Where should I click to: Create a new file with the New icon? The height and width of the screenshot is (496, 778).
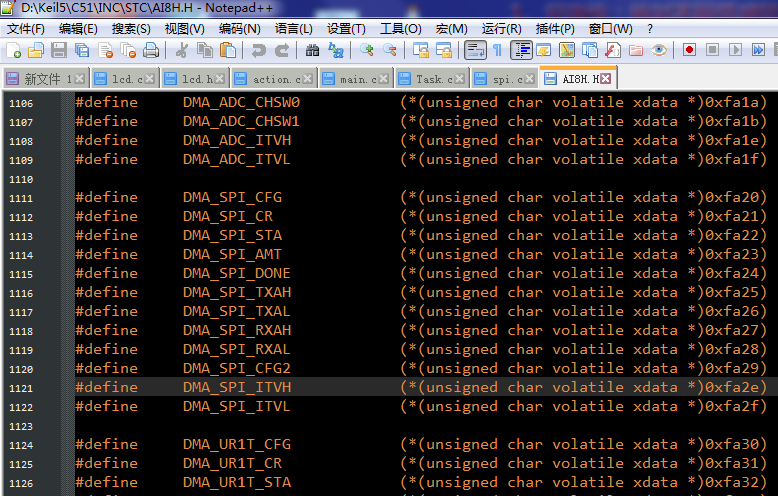(13, 51)
